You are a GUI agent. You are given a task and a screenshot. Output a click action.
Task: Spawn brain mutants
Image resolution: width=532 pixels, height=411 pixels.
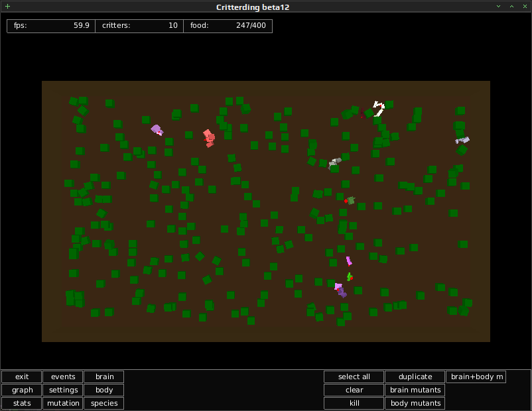pyautogui.click(x=415, y=390)
